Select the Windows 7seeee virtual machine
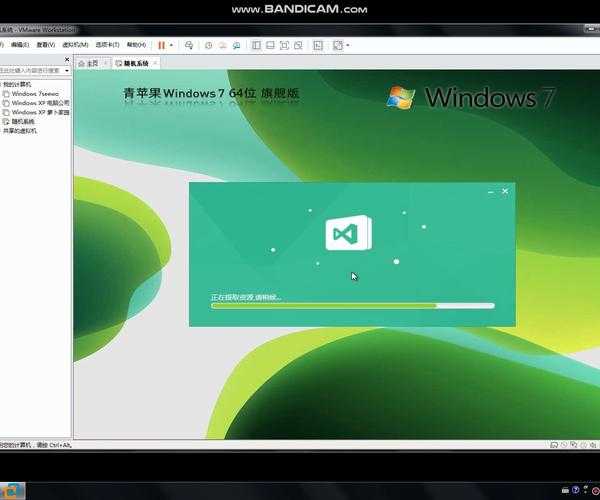 click(35, 94)
